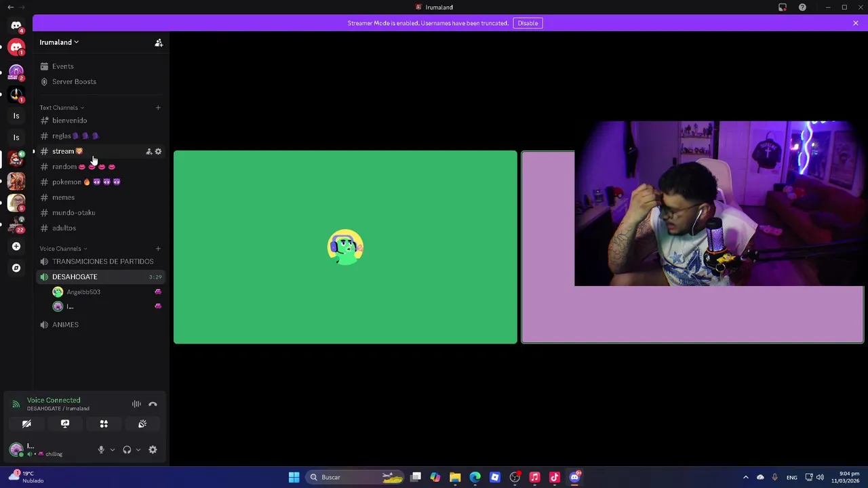Create a new voice channel plus icon
The width and height of the screenshot is (868, 488).
(158, 249)
